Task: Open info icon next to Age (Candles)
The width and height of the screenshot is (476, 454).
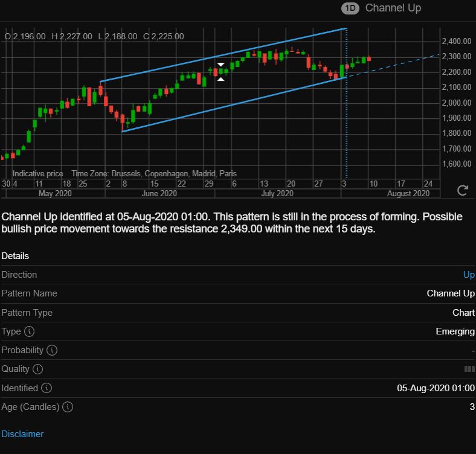Action: [68, 407]
